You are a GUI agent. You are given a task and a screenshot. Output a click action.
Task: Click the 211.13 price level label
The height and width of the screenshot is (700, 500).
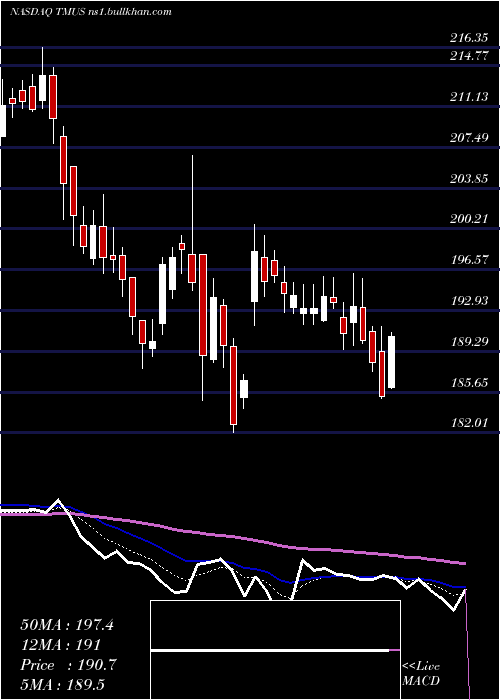tap(468, 96)
